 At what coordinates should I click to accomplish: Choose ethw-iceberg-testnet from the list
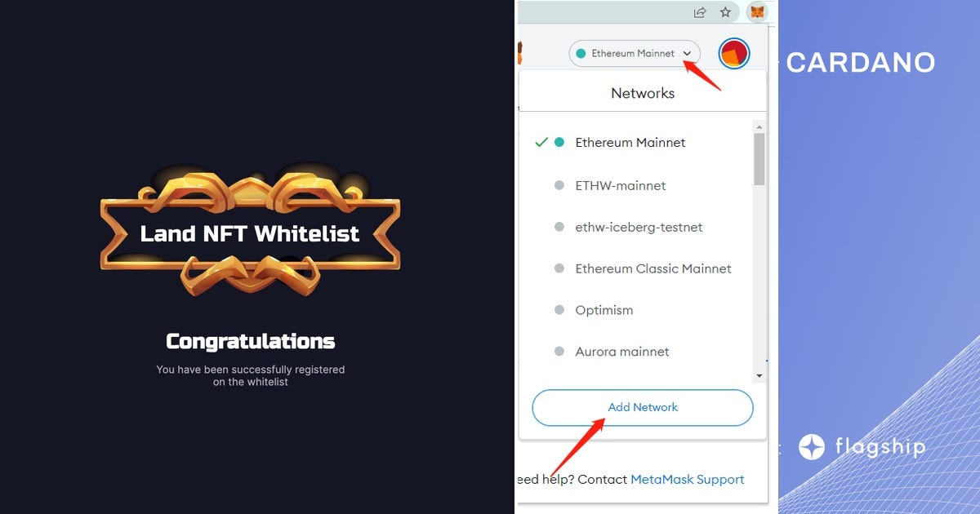click(x=635, y=227)
